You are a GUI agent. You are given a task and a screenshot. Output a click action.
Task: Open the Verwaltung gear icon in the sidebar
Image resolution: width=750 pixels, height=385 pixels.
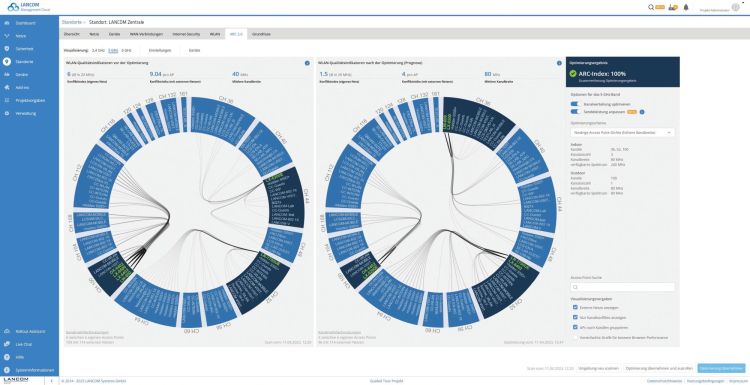[7, 113]
